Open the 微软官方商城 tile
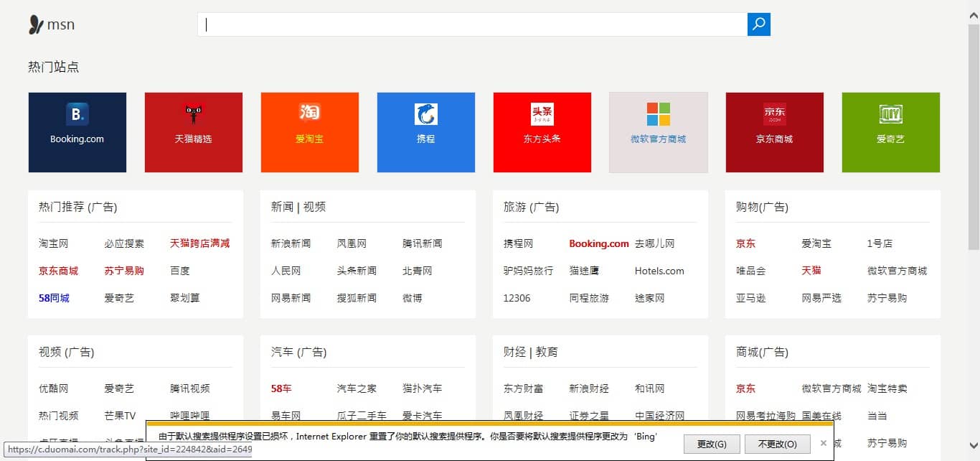 click(x=658, y=132)
